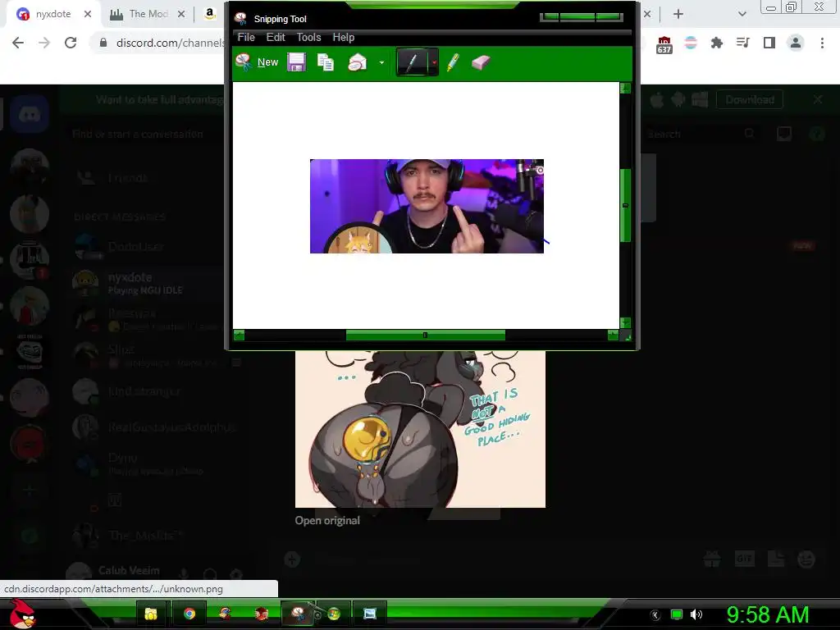
Task: Open the file explorer taskbar icon
Action: click(152, 614)
